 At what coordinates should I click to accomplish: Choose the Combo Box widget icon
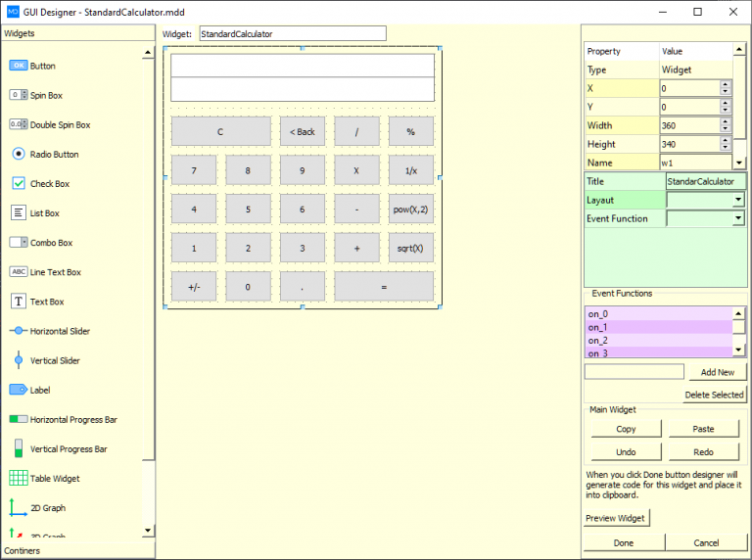(19, 242)
